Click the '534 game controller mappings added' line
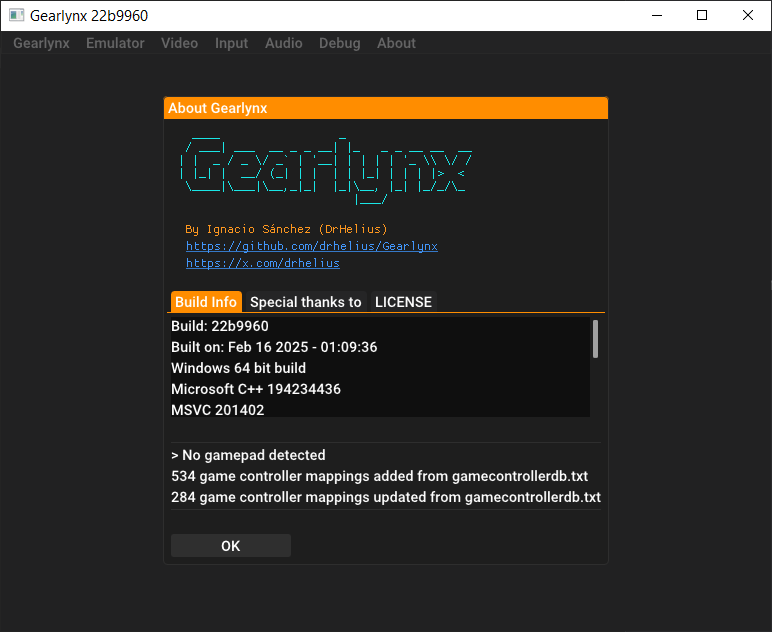 pyautogui.click(x=380, y=476)
